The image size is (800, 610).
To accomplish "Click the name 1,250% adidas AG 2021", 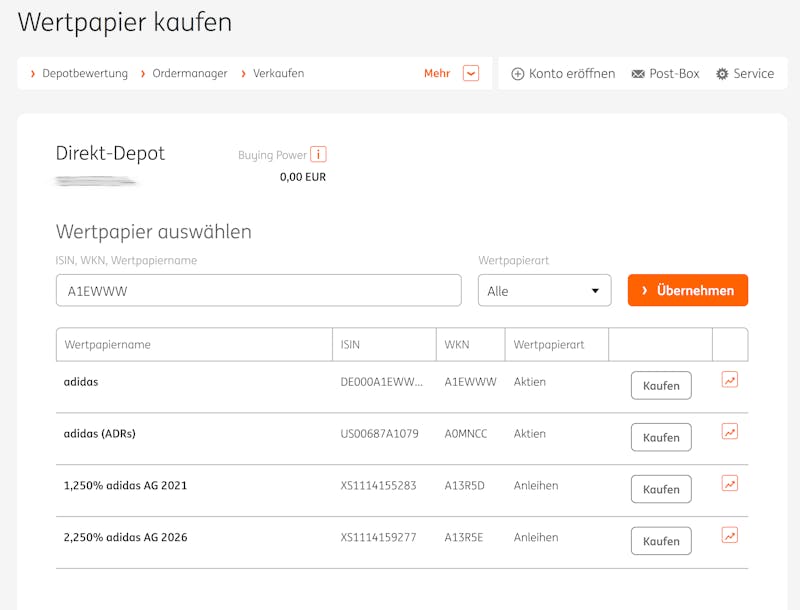I will (125, 486).
